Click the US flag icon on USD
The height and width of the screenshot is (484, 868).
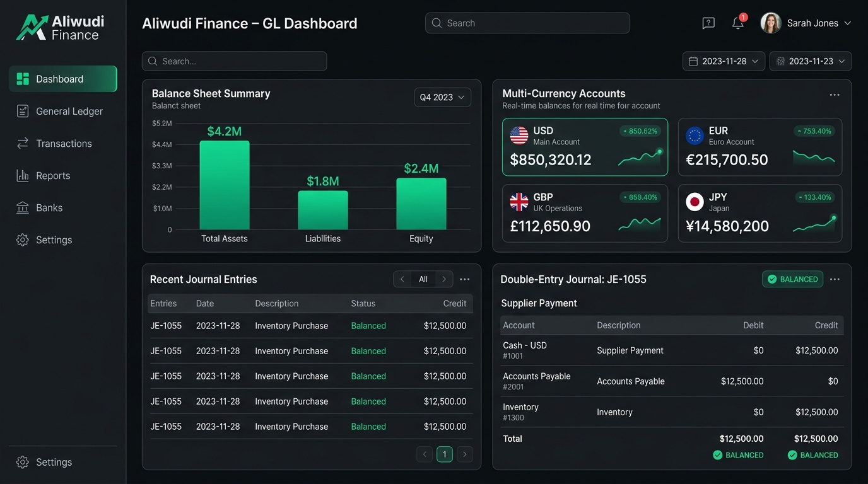[519, 135]
